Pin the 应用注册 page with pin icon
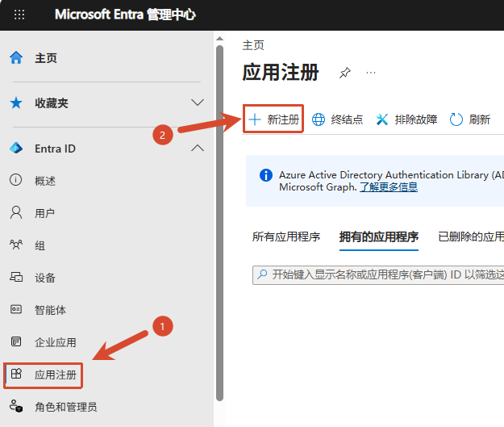504x427 pixels. [x=345, y=73]
